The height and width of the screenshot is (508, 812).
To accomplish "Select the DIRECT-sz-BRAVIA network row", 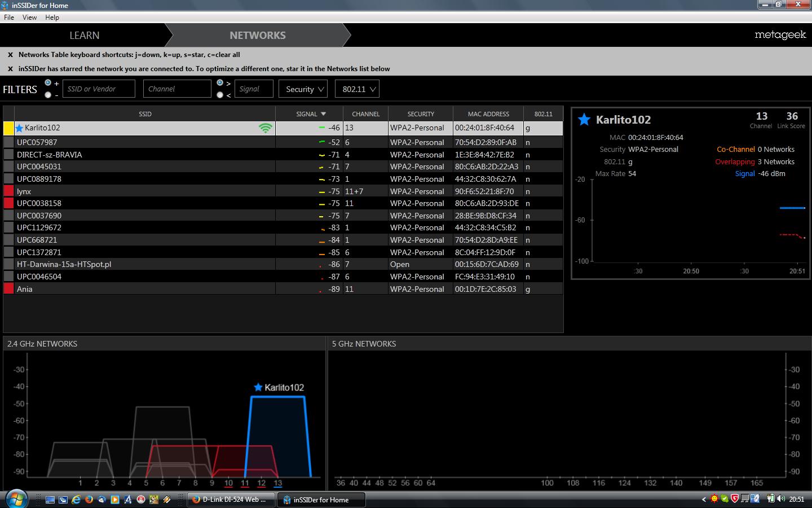I will 283,155.
